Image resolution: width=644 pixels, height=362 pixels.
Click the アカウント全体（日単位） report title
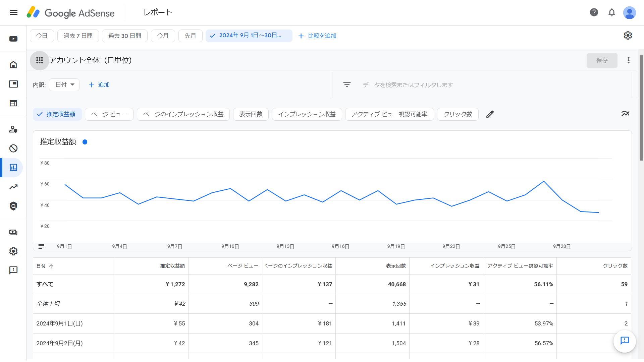[x=92, y=60]
